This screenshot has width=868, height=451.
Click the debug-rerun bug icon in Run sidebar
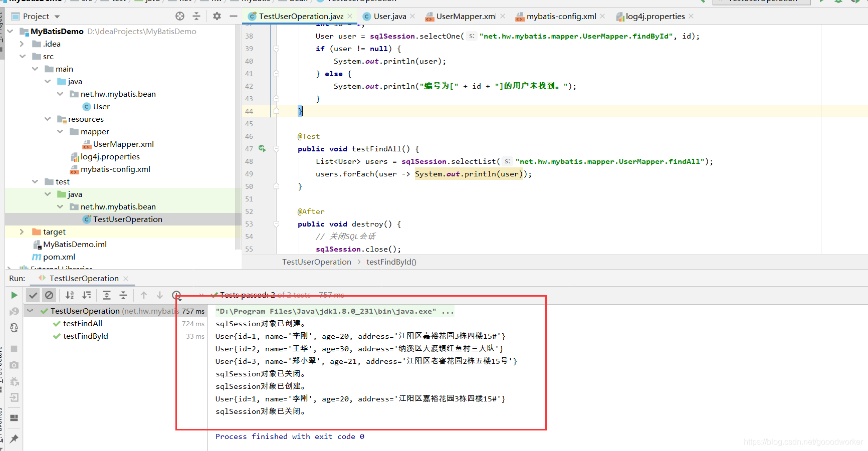click(14, 381)
